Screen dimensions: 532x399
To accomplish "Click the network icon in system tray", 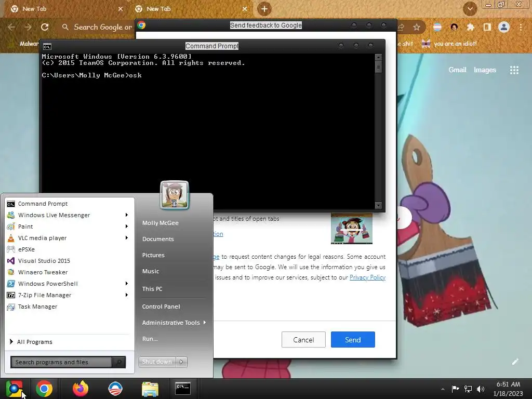I will point(468,389).
